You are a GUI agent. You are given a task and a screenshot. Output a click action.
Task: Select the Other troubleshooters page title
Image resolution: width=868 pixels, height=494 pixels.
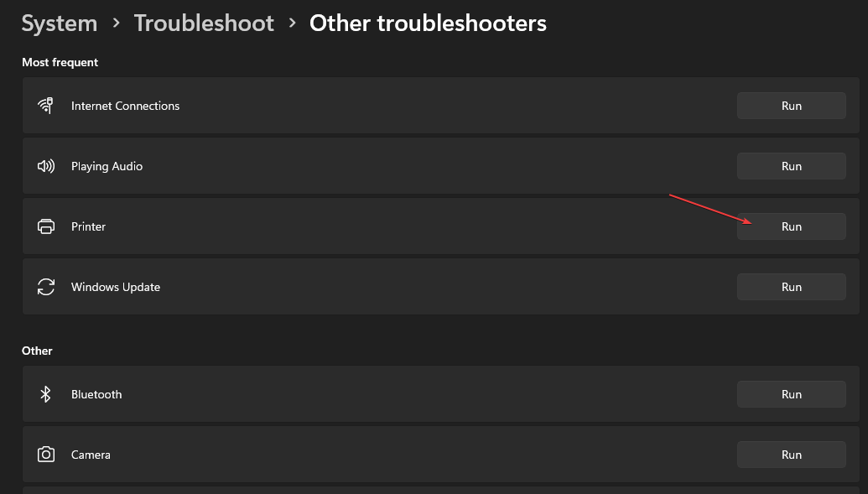428,23
